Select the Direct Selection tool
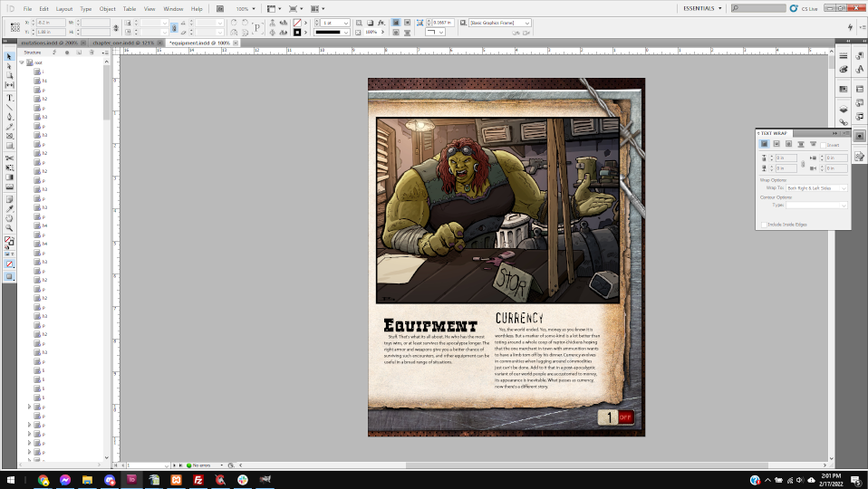The height and width of the screenshot is (489, 868). tap(10, 65)
